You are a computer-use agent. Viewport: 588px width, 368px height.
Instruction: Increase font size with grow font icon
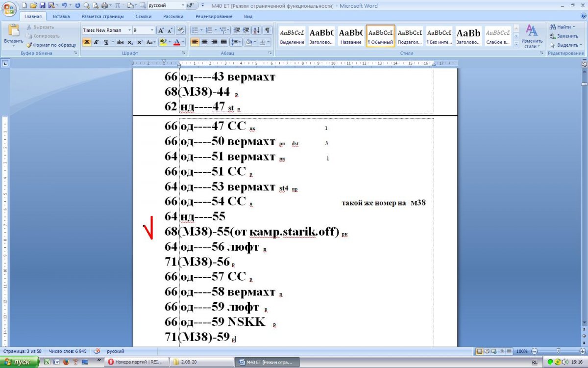click(161, 30)
